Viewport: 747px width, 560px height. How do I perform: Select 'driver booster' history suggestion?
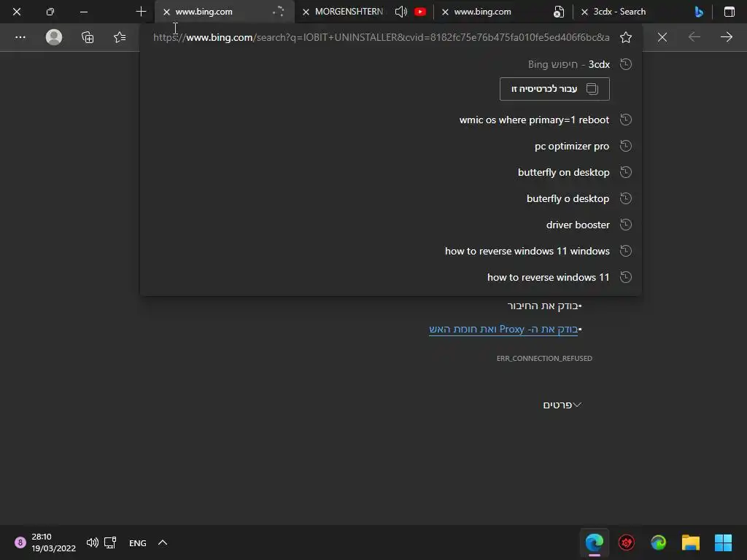tap(391, 225)
